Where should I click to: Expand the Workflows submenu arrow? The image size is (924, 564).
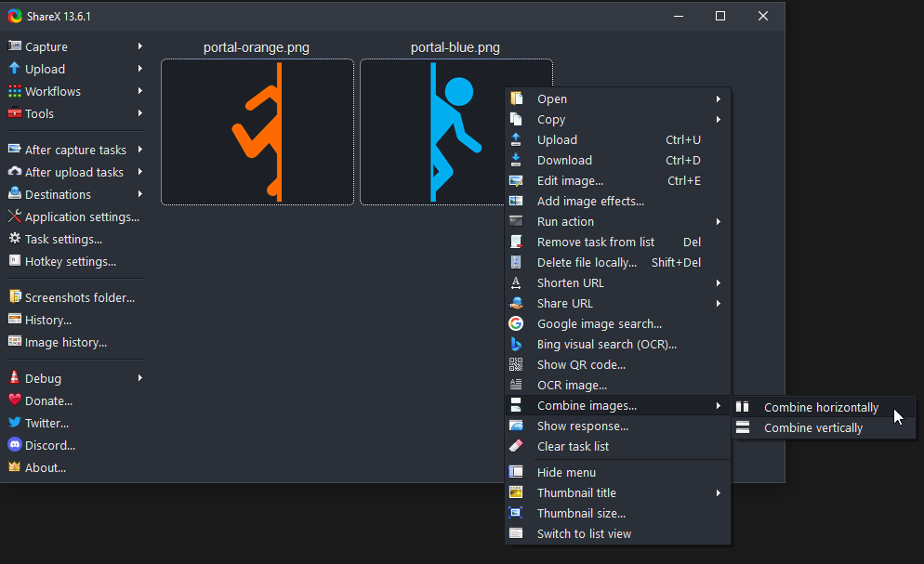[x=140, y=91]
